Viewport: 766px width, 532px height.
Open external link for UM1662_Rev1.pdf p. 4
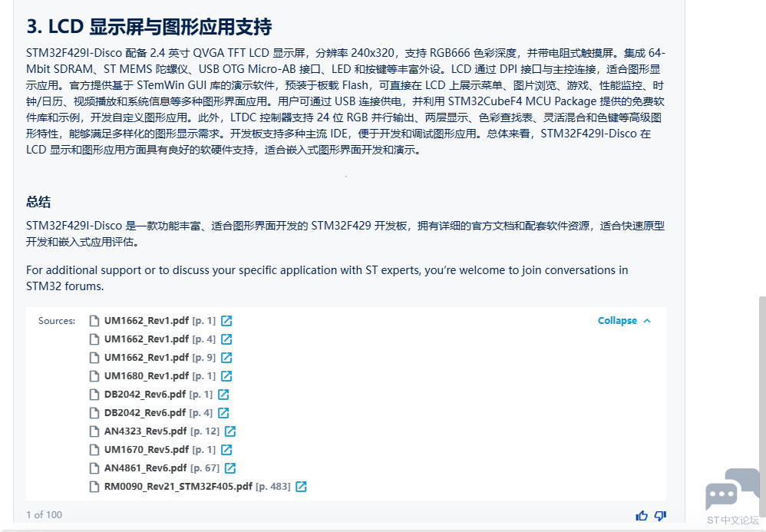226,339
